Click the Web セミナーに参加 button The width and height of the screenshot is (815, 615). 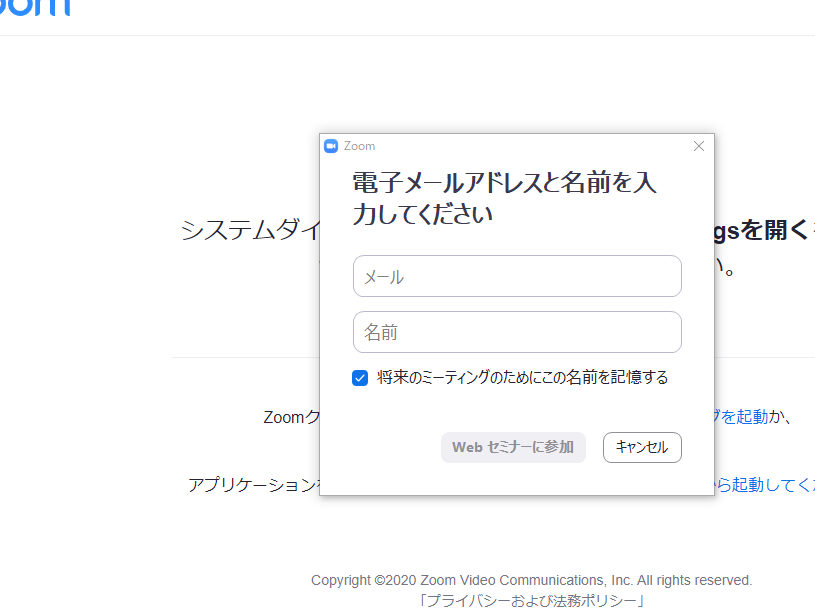tap(513, 447)
